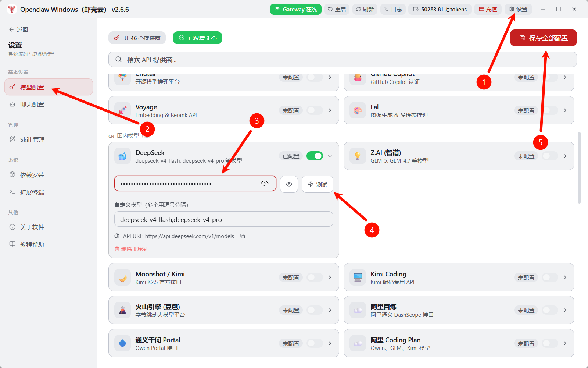Toggle the DeepSeek enable switch off
This screenshot has height=368, width=588.
coord(315,156)
